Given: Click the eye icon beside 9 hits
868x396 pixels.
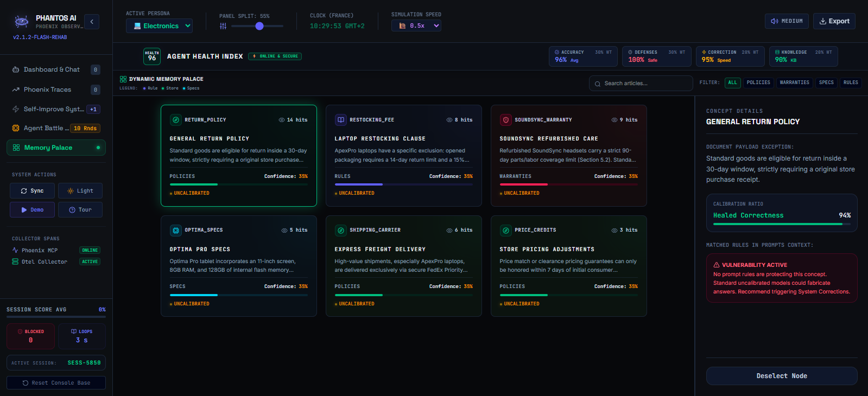Looking at the screenshot, I should [614, 120].
